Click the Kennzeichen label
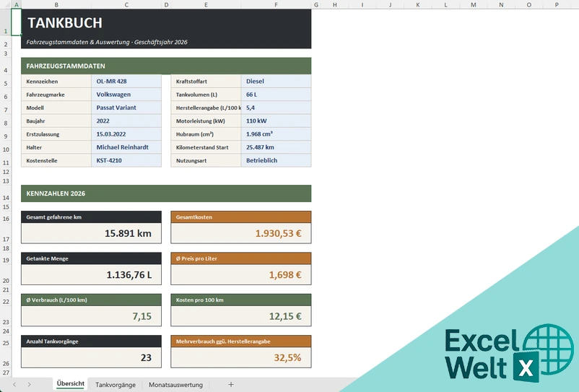Screen dimensions: 579x392 tap(42, 81)
